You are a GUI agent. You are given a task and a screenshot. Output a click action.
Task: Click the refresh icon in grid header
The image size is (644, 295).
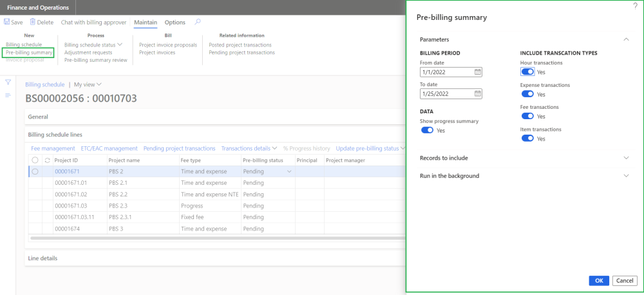click(x=47, y=160)
